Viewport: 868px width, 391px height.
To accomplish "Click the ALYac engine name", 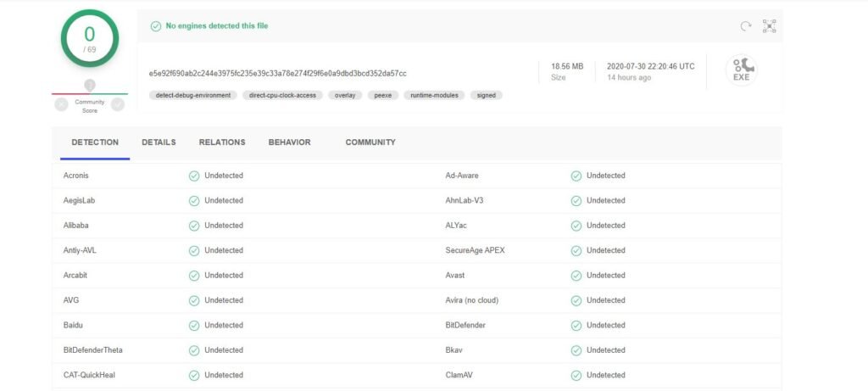I will [x=457, y=226].
